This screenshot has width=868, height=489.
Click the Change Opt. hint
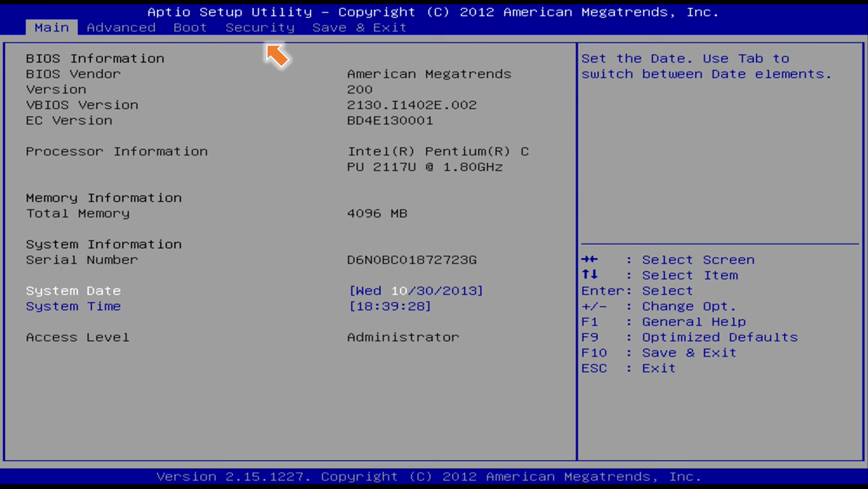(659, 306)
